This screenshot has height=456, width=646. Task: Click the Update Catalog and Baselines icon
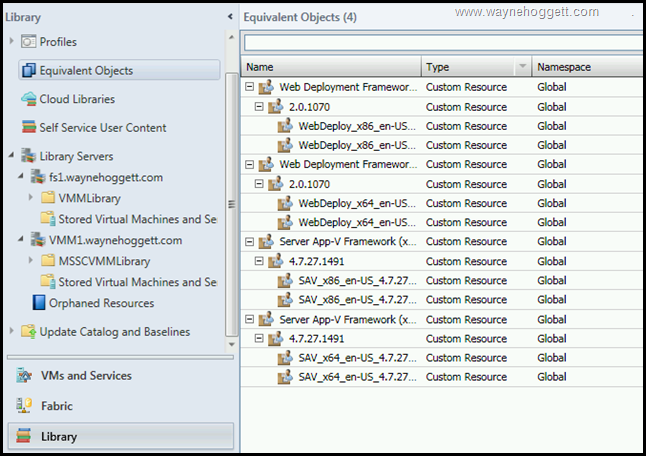28,332
